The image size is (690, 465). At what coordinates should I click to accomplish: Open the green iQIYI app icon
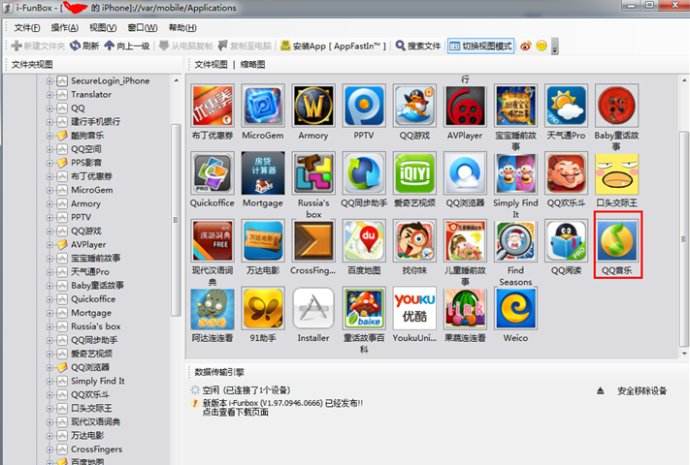pos(415,173)
